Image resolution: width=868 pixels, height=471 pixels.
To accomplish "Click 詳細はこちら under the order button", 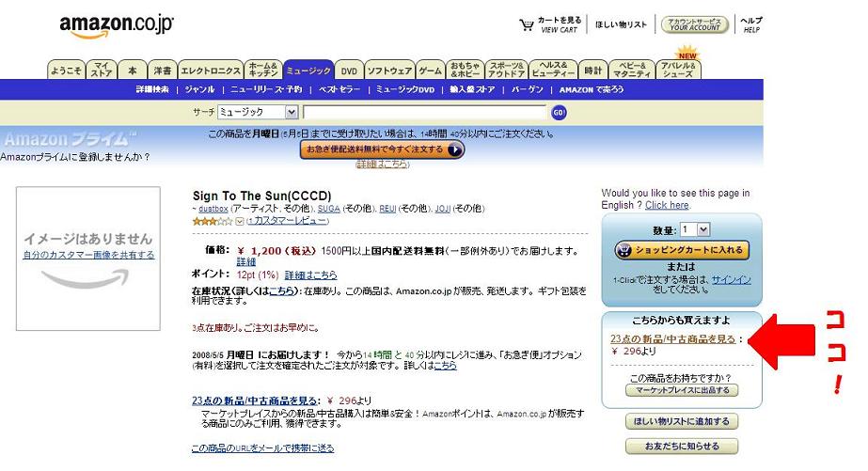I will [382, 165].
